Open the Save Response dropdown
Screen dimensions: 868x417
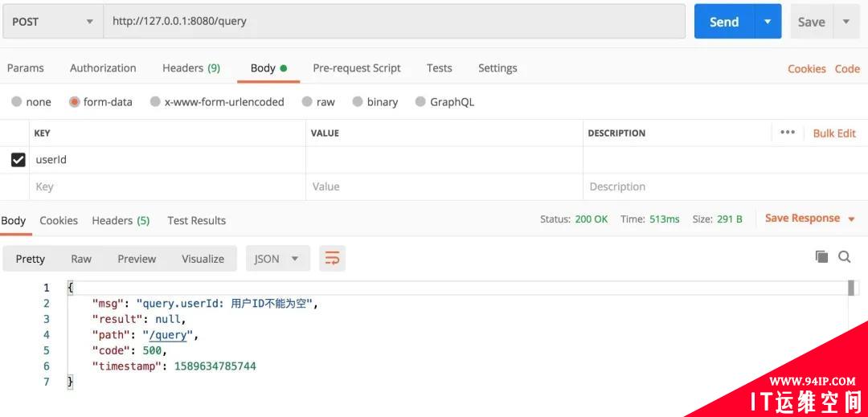click(810, 219)
